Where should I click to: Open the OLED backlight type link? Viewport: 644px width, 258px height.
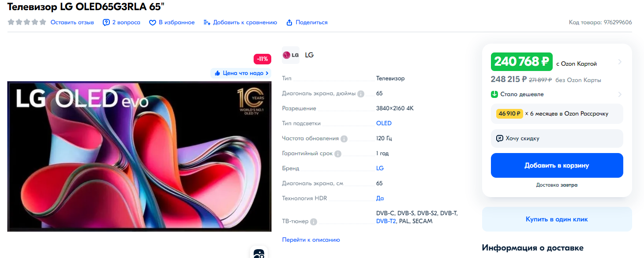(x=384, y=123)
